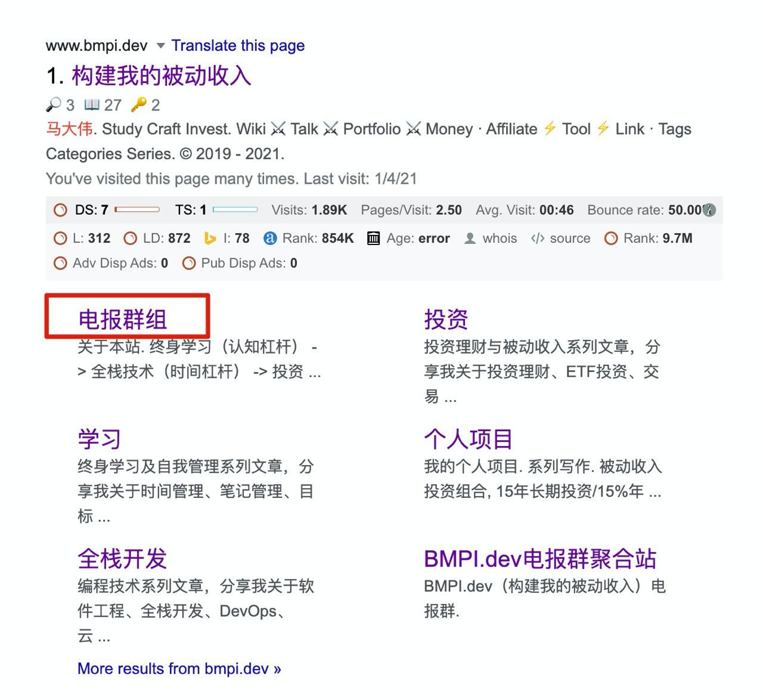
Task: Click the info icon after Bounce rate
Action: (x=709, y=210)
